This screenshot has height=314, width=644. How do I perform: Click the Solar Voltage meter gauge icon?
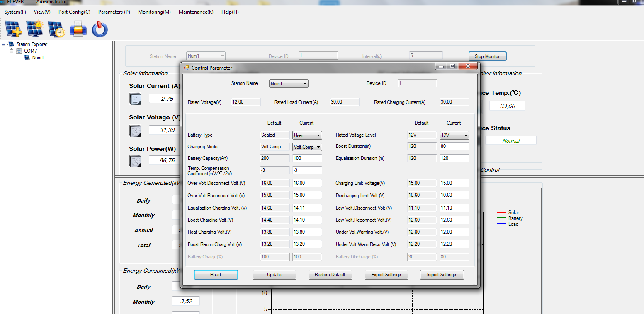135,130
